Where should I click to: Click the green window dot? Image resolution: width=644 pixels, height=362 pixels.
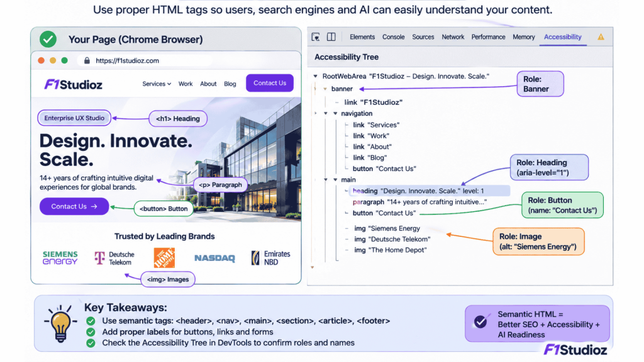65,60
